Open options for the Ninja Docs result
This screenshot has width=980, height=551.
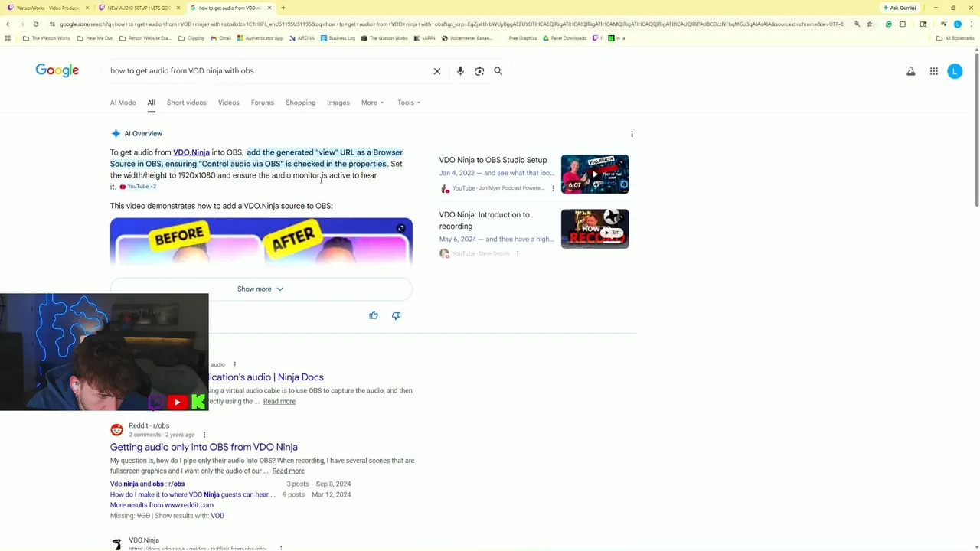pos(235,364)
